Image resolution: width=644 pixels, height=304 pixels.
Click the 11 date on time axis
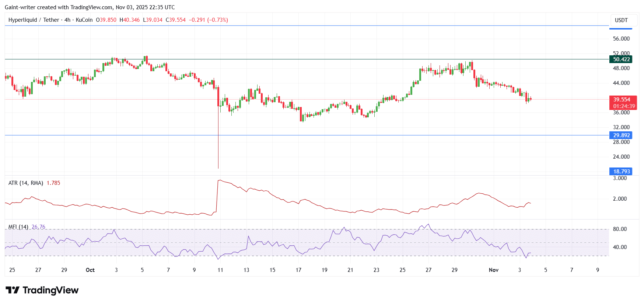220,270
